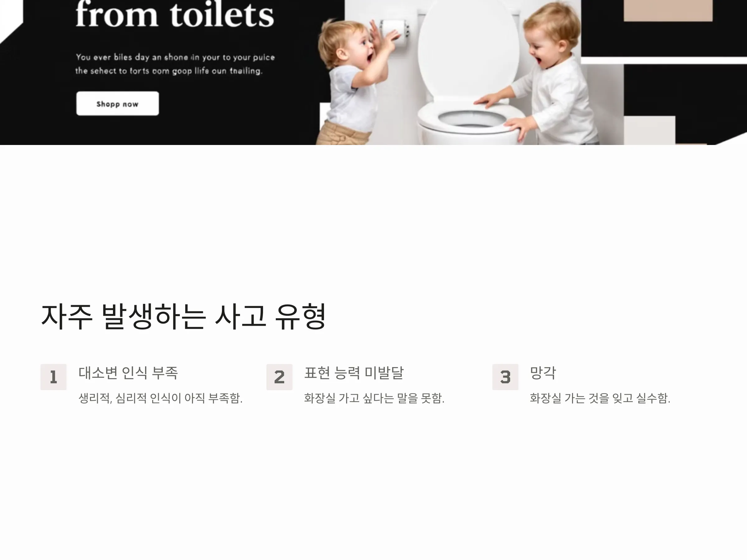Click the number 3 badge

[505, 377]
